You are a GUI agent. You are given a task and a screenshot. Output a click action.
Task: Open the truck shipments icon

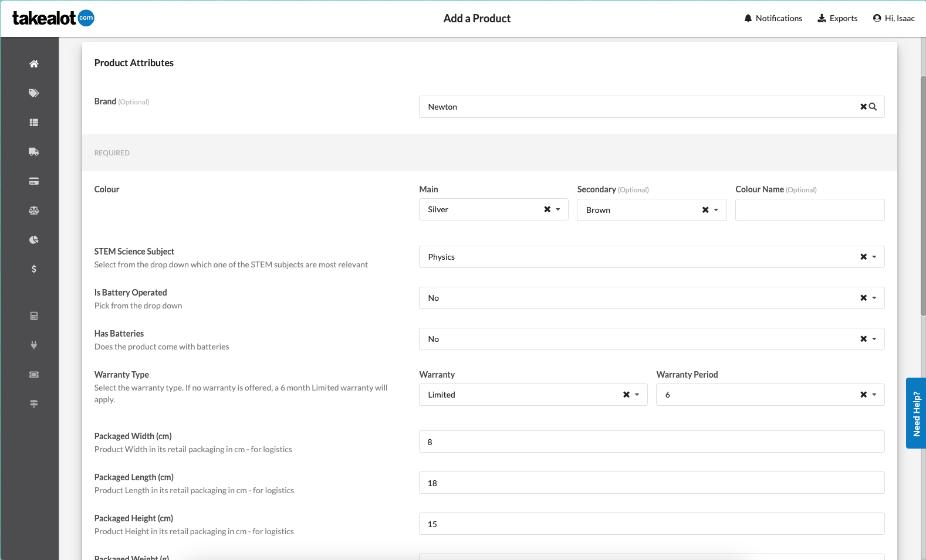[x=34, y=152]
